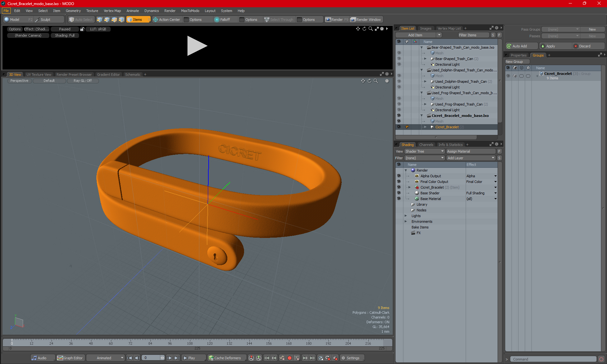Screen dimensions: 607x364
Task: Zoom magnifier in 3D viewport header
Action: click(x=376, y=81)
